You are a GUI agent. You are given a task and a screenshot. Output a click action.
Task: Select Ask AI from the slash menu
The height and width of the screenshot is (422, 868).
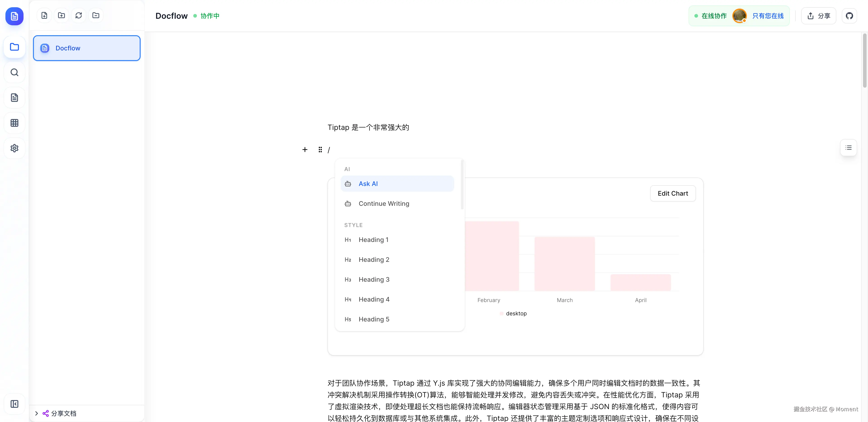tap(368, 183)
